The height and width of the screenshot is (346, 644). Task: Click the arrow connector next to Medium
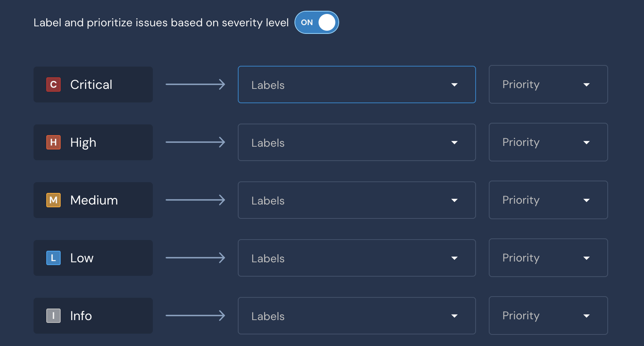[x=195, y=200]
